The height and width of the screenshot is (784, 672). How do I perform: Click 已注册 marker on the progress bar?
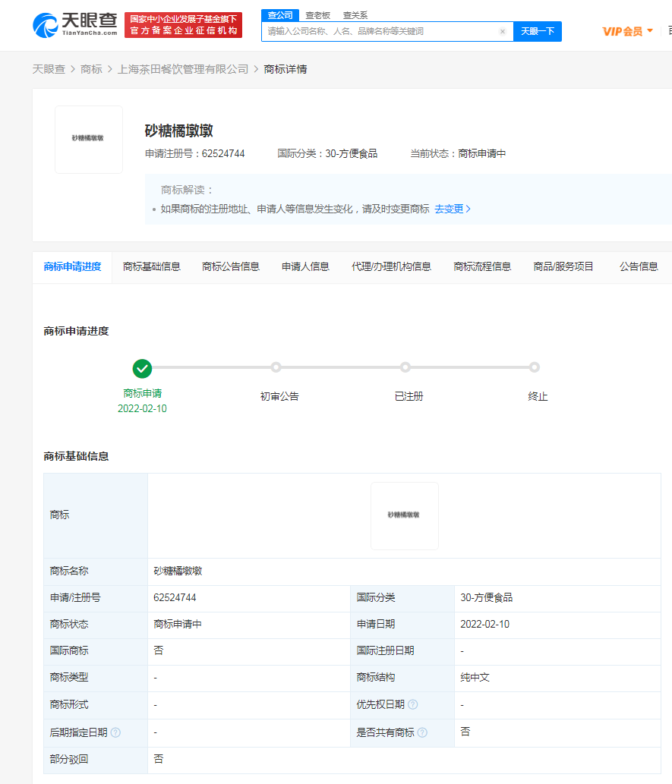tap(405, 367)
